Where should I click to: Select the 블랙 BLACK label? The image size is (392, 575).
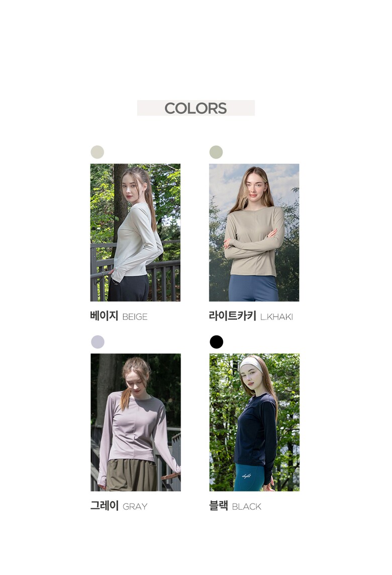coord(235,506)
